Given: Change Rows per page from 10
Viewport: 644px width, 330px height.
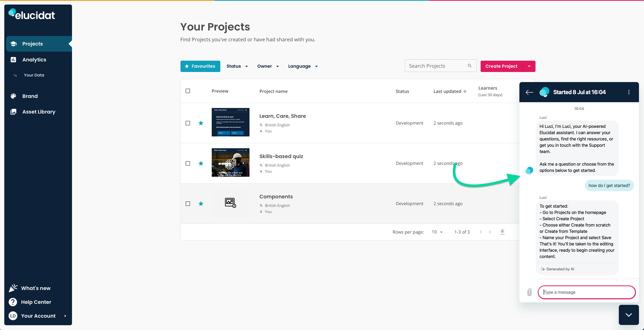Looking at the screenshot, I should pos(437,232).
